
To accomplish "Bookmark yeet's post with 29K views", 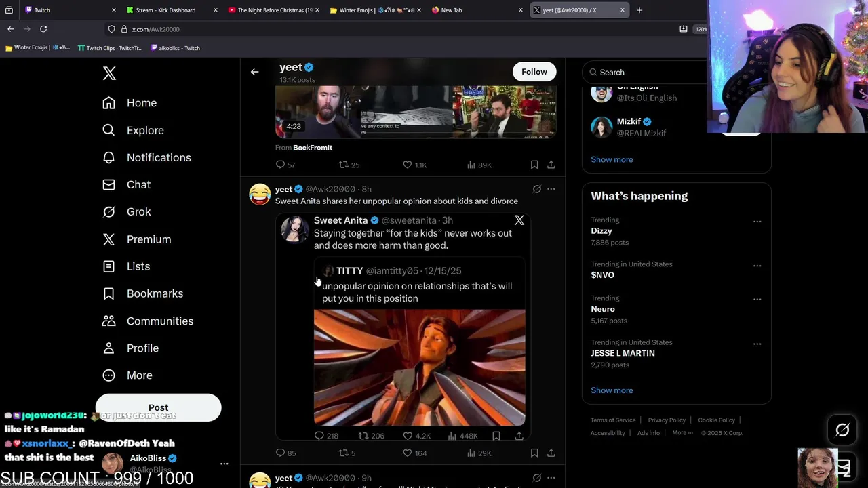I will pyautogui.click(x=534, y=453).
